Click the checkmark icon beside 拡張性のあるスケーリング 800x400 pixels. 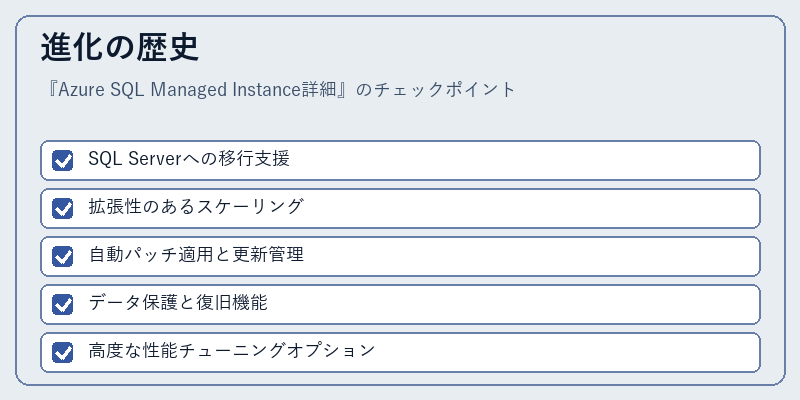pos(62,208)
